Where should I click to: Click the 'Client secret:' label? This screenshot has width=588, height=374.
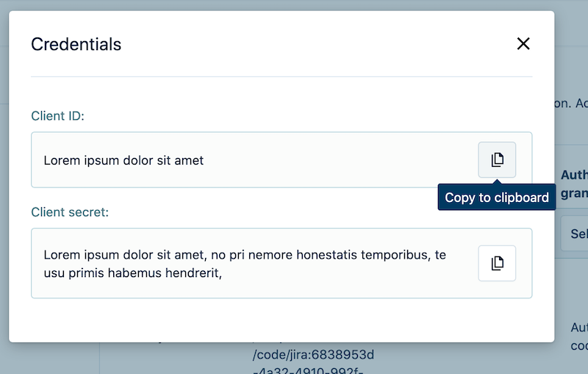point(70,212)
